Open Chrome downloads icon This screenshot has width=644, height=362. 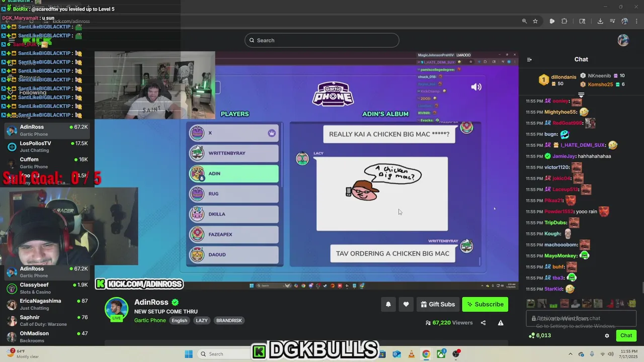[x=600, y=21]
